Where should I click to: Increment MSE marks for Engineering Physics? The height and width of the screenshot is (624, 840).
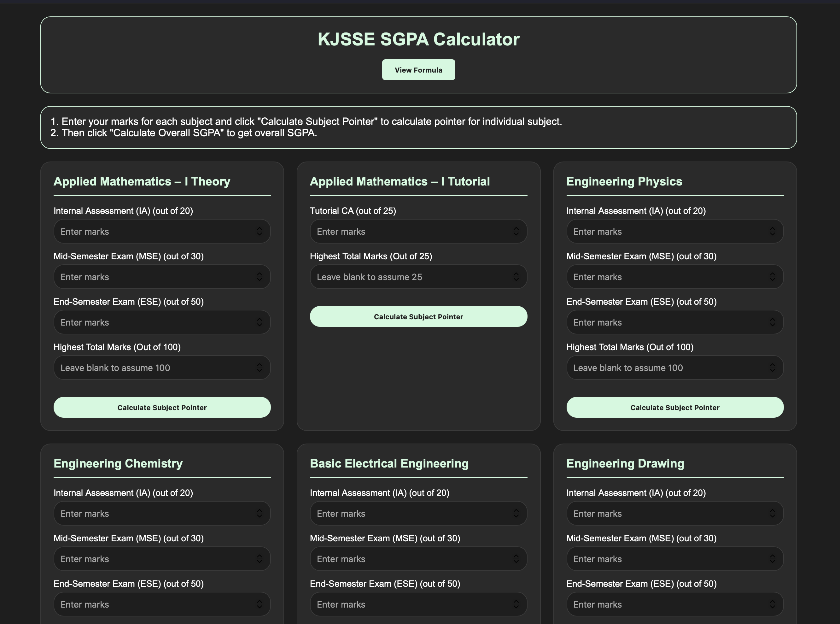(773, 274)
